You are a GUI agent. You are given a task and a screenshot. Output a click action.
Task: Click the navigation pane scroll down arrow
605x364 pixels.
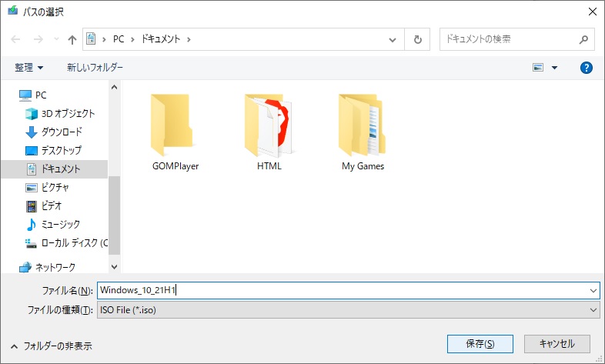(x=114, y=266)
